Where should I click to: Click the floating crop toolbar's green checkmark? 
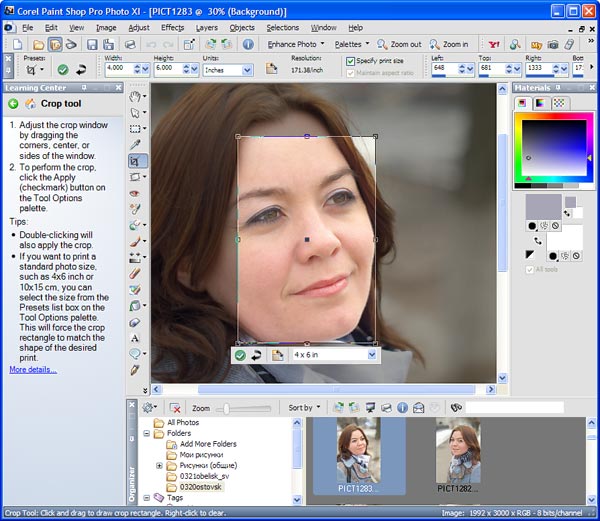point(240,355)
